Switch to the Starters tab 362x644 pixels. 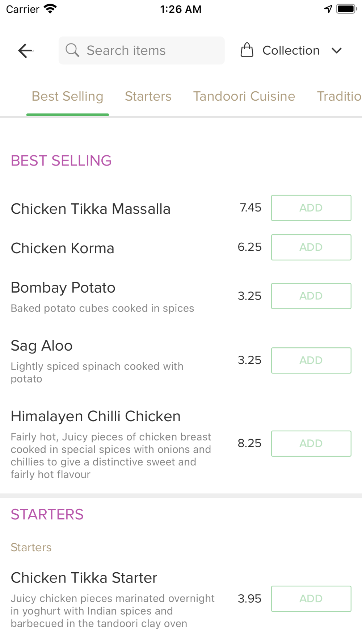148,96
